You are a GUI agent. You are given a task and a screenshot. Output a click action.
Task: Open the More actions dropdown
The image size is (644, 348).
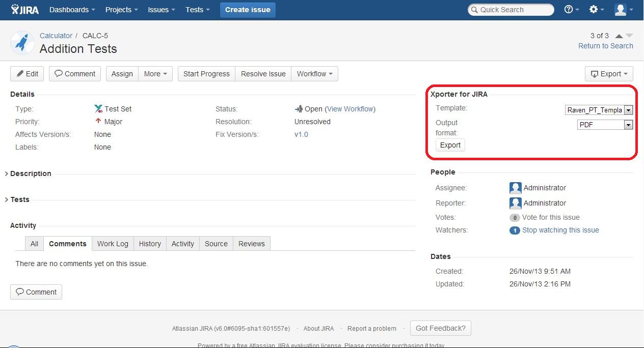(155, 74)
